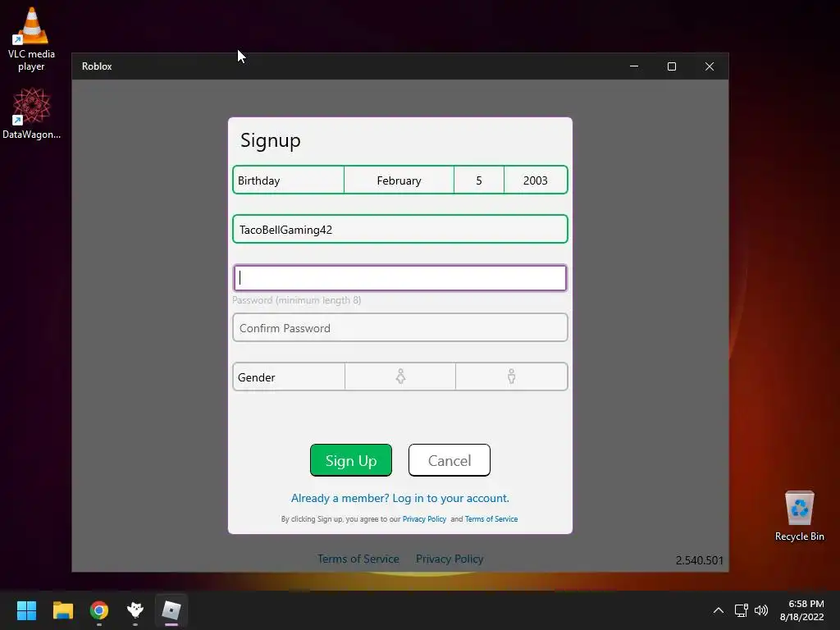Image resolution: width=840 pixels, height=630 pixels.
Task: Click the green Sign Up button
Action: click(x=351, y=460)
